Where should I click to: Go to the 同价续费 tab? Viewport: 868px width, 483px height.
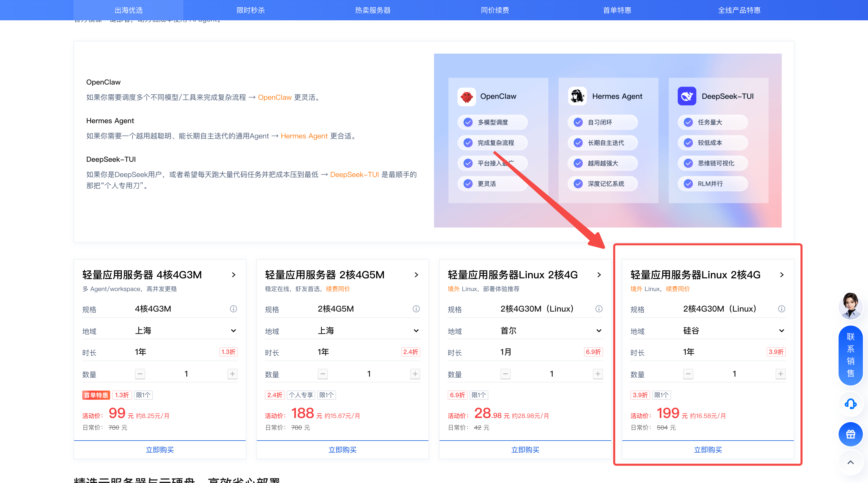(495, 10)
